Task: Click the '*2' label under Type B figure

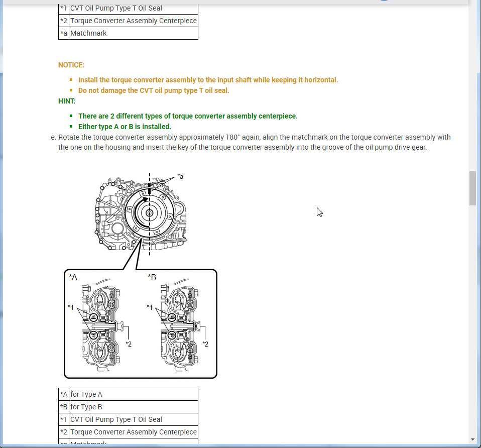Action: pos(205,344)
